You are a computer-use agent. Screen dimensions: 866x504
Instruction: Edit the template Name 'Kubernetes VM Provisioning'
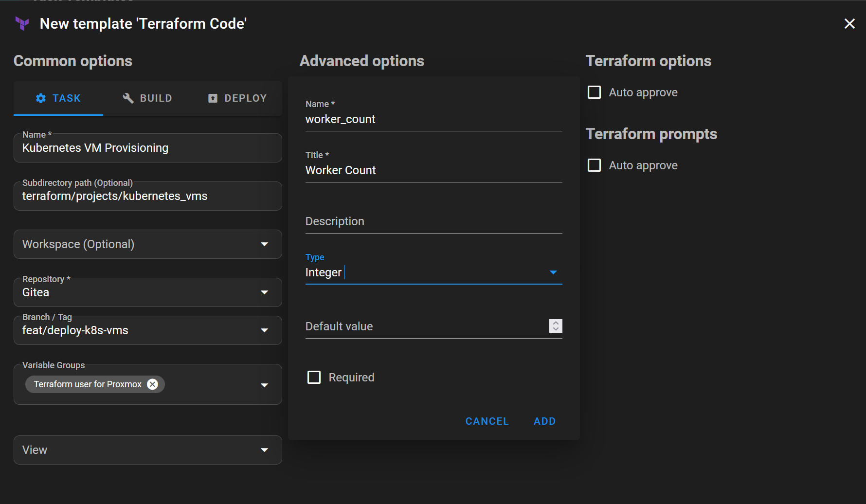148,148
